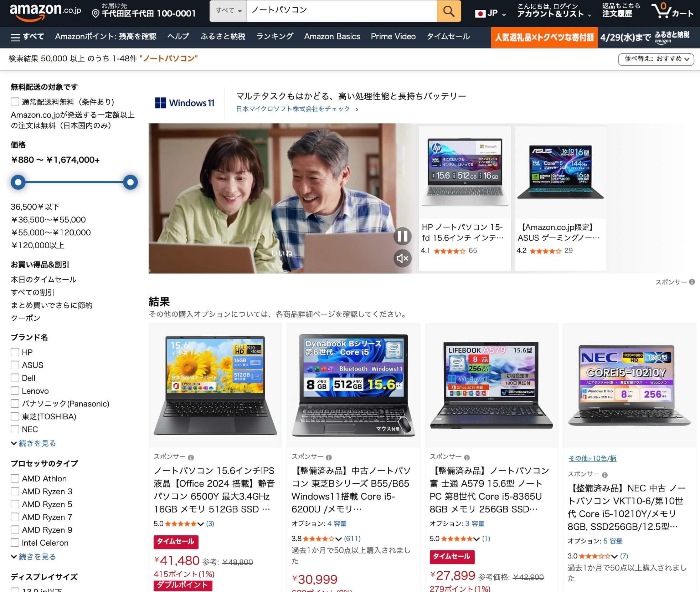Viewport: 700px width, 592px height.
Task: Check the Dell brand checkbox
Action: [x=15, y=378]
